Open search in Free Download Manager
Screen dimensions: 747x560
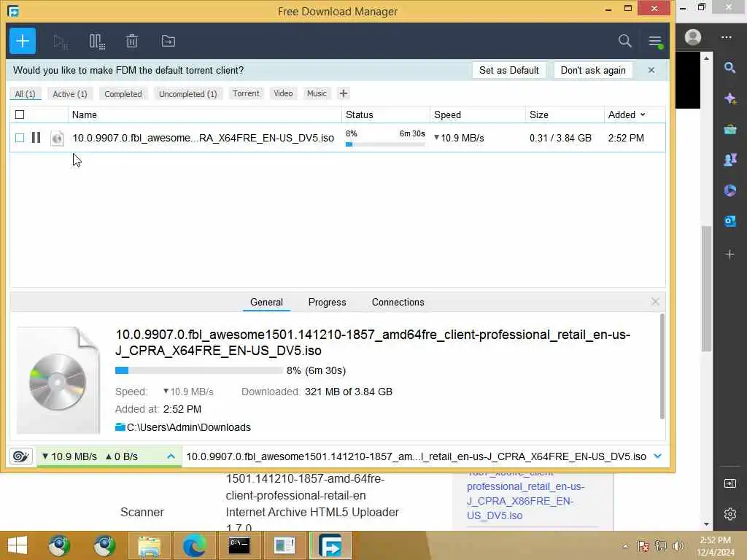pyautogui.click(x=624, y=41)
